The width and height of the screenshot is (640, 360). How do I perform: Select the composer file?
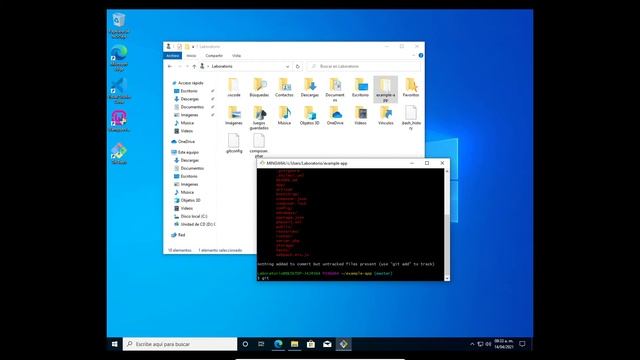point(259,145)
